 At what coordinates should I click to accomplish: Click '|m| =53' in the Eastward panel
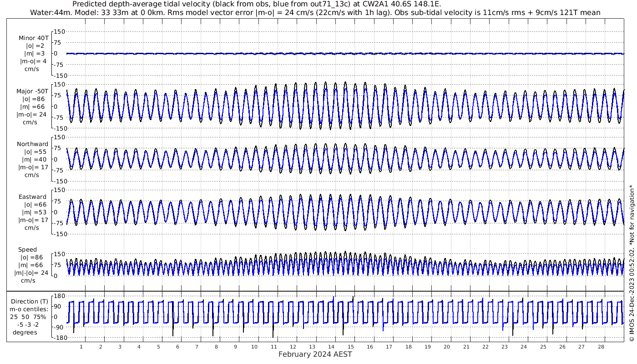34,212
